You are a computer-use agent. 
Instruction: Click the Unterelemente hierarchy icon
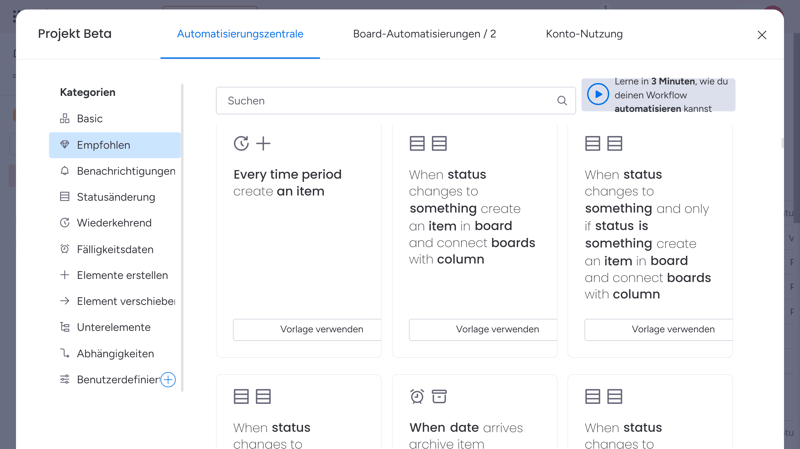click(65, 327)
